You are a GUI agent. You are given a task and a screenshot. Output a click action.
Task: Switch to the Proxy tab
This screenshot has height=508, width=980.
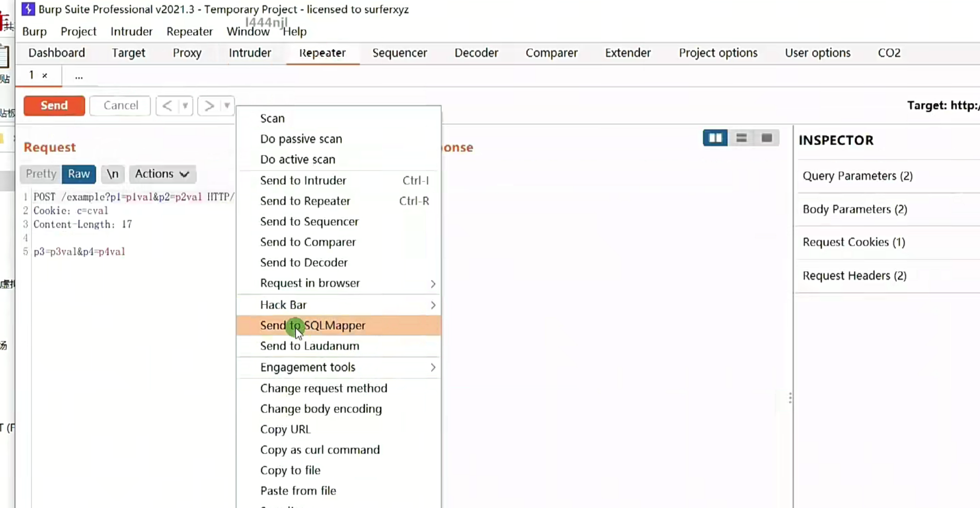tap(187, 53)
